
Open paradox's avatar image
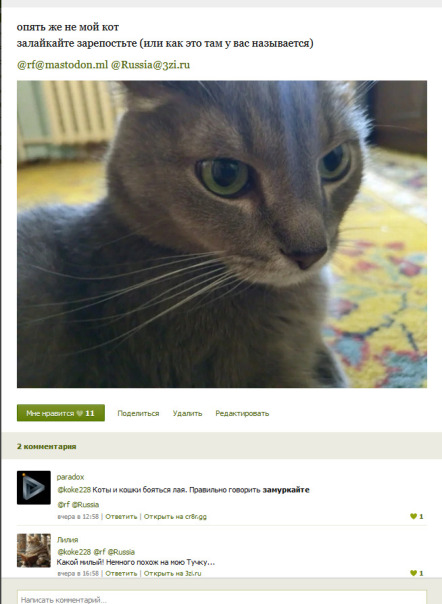[34, 487]
